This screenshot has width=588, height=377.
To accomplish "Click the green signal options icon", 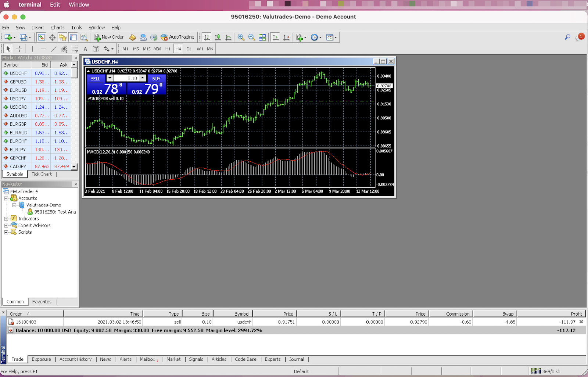I will point(154,37).
